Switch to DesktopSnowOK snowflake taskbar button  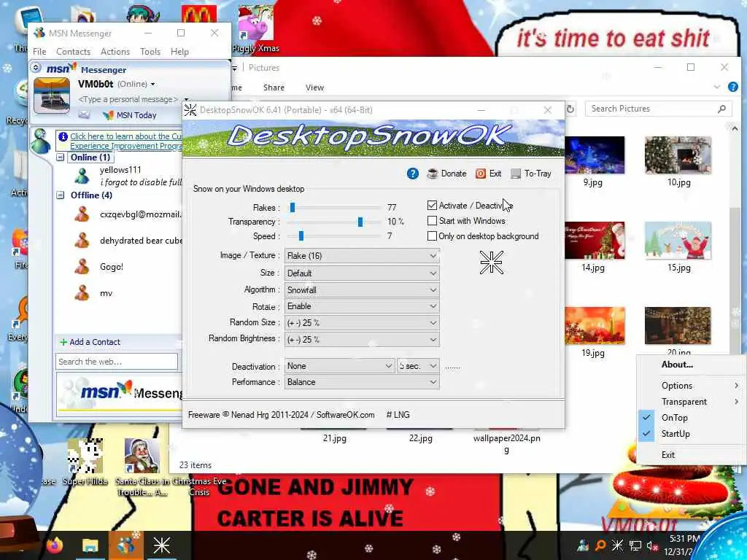tap(161, 545)
